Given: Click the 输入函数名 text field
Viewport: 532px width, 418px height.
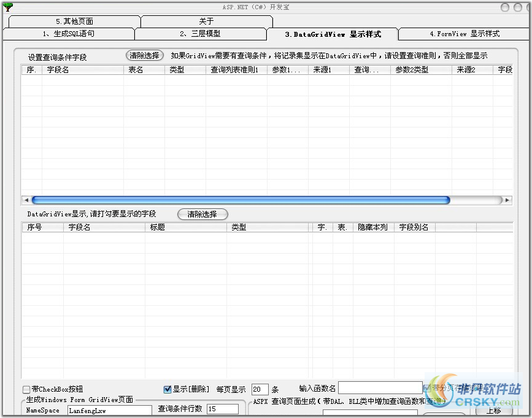Looking at the screenshot, I should (x=380, y=388).
